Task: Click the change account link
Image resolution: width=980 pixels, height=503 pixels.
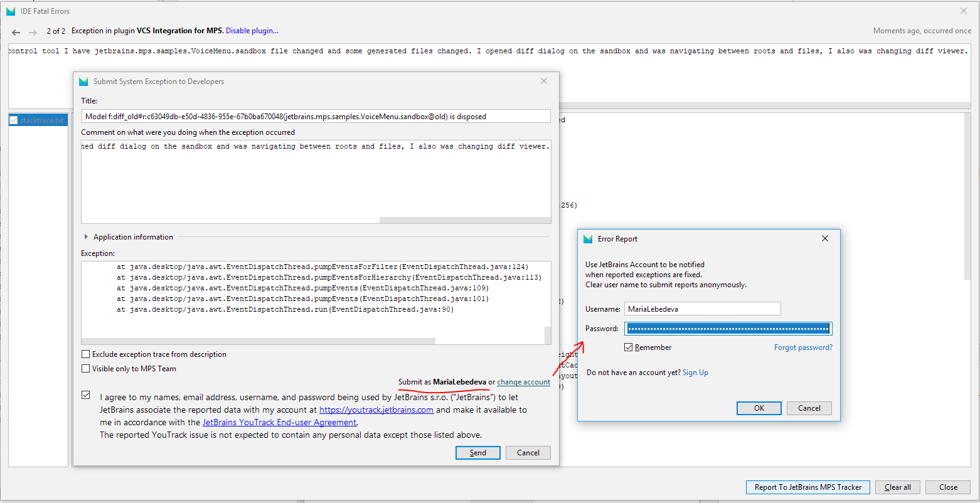Action: pos(523,382)
